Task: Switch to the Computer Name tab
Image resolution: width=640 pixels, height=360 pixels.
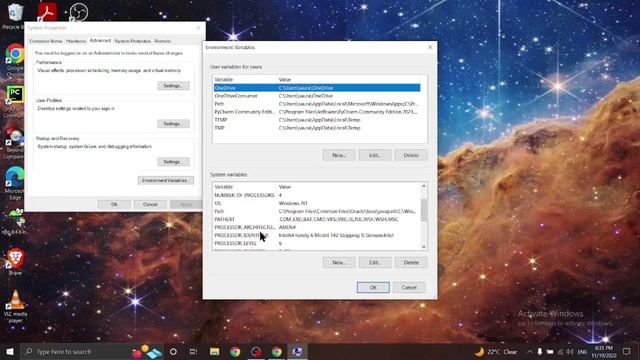Action: coord(46,41)
